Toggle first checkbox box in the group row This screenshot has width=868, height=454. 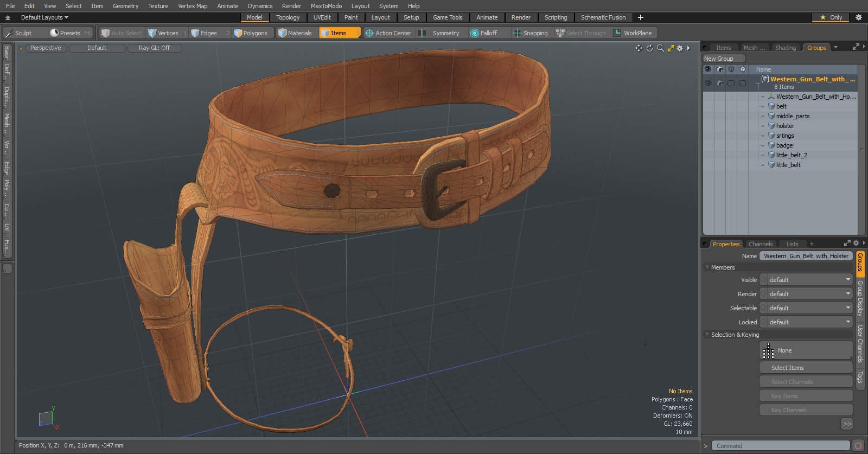pos(731,83)
